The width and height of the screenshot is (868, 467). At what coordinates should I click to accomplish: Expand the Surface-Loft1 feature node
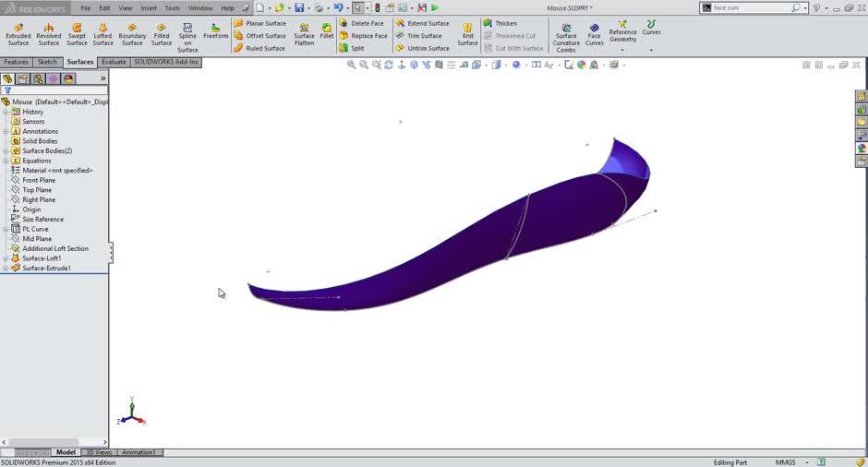tap(6, 258)
